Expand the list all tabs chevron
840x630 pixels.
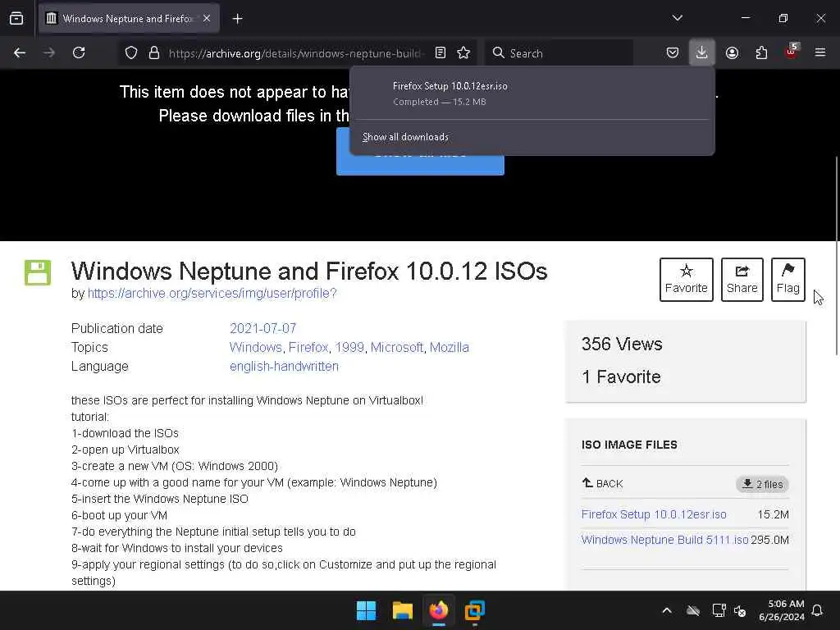[x=677, y=18]
